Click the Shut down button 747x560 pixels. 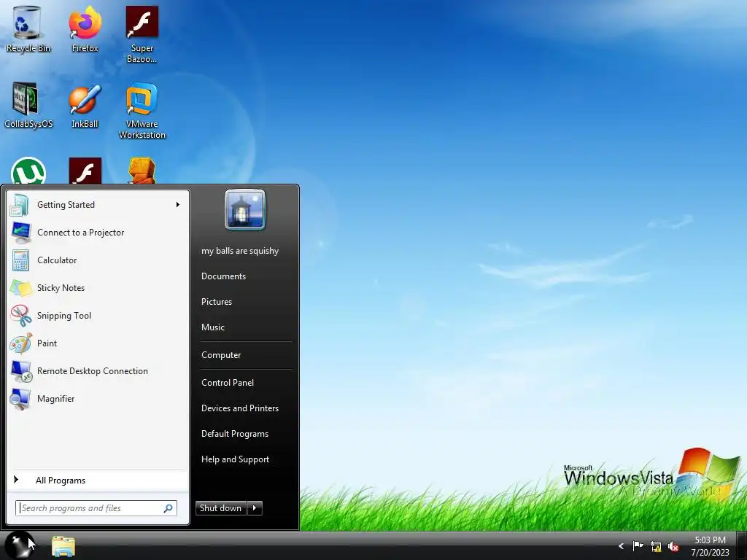pyautogui.click(x=221, y=508)
